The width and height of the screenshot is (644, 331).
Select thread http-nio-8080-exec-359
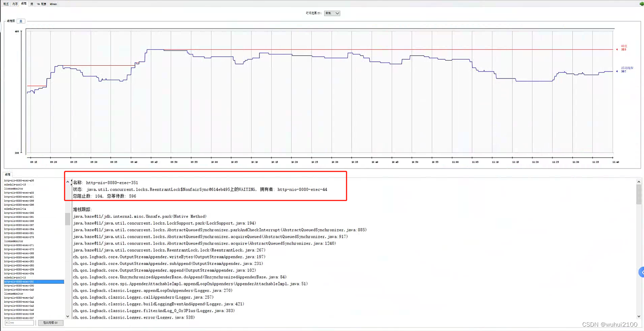(19, 269)
